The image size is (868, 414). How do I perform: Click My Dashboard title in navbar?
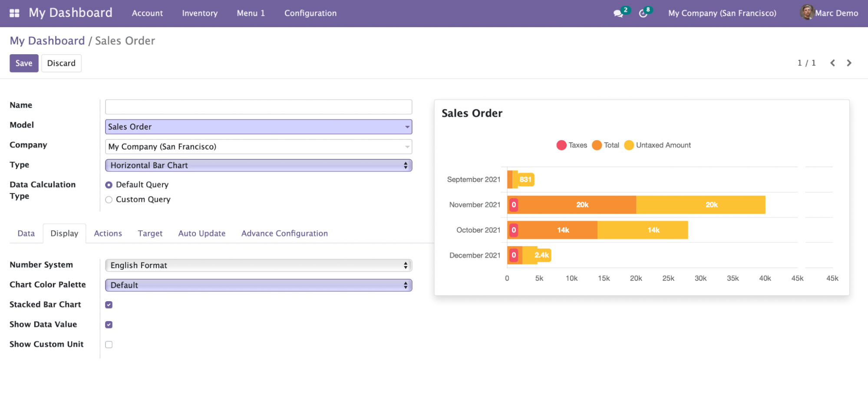(x=70, y=13)
